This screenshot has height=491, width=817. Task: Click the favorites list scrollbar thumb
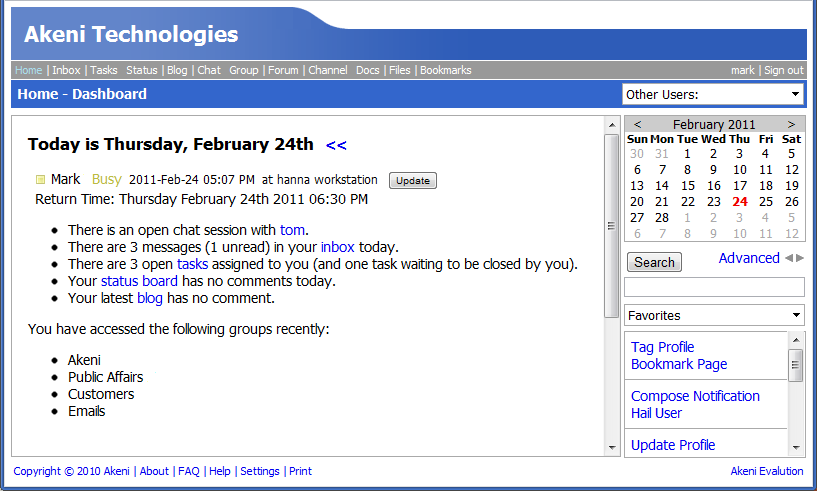pyautogui.click(x=796, y=365)
